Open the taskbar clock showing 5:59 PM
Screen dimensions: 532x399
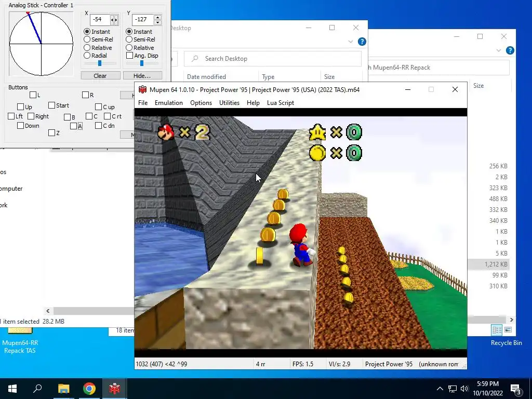[488, 389]
